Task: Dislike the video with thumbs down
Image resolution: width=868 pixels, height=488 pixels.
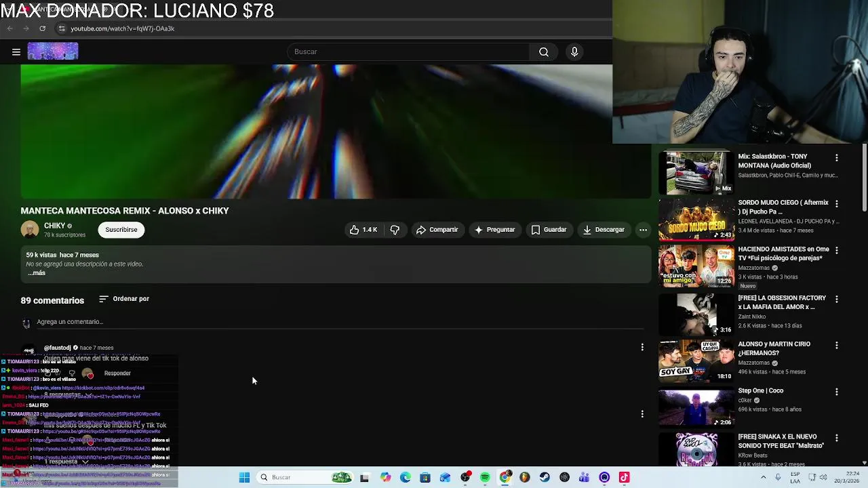Action: 395,230
